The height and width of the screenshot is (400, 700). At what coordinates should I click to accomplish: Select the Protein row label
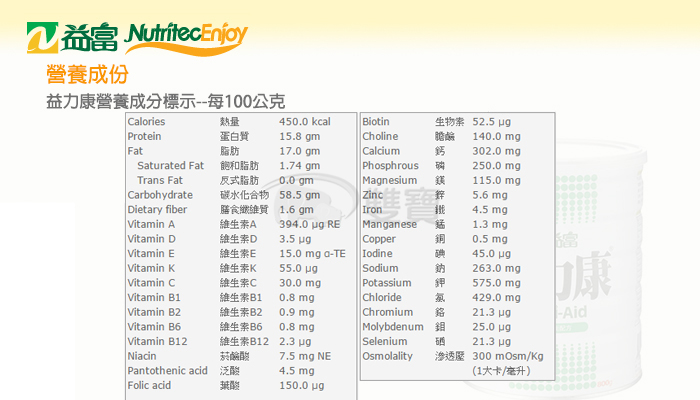(x=144, y=136)
